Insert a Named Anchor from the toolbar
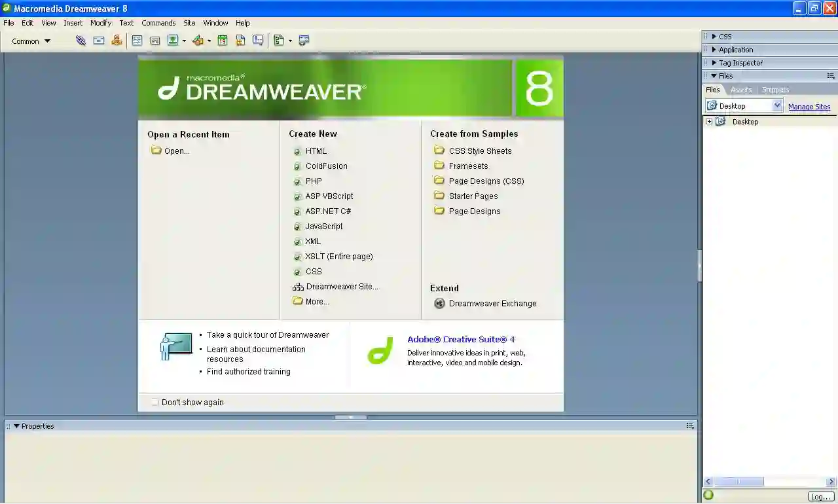Image resolution: width=838 pixels, height=504 pixels. point(117,41)
